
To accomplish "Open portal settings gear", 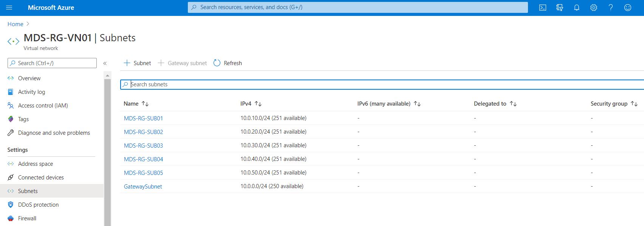I will coord(594,8).
